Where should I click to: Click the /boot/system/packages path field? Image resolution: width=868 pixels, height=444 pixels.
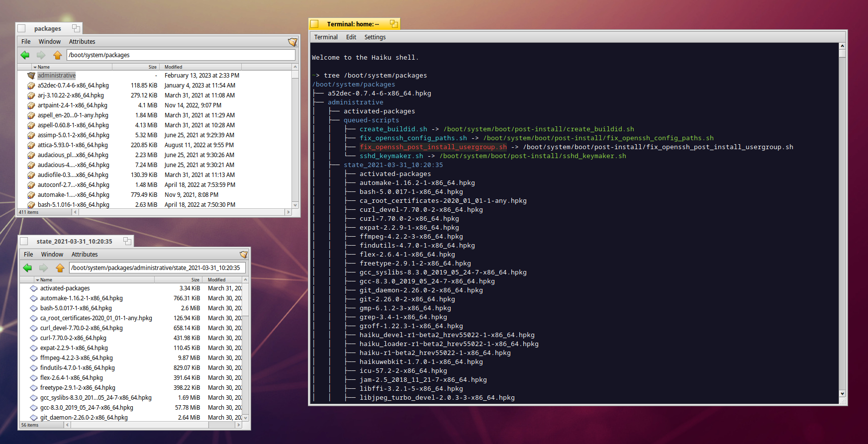pos(181,55)
